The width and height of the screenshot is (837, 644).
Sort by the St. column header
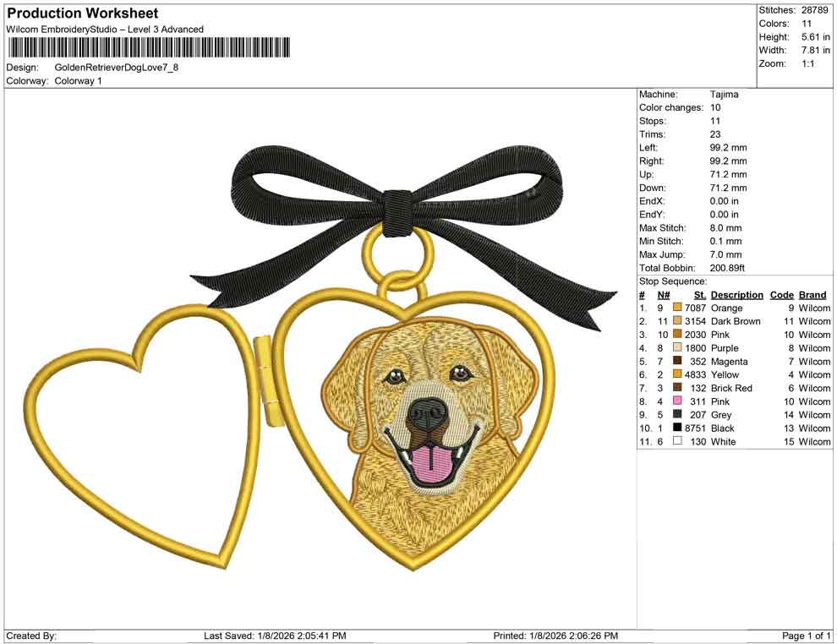coord(698,294)
